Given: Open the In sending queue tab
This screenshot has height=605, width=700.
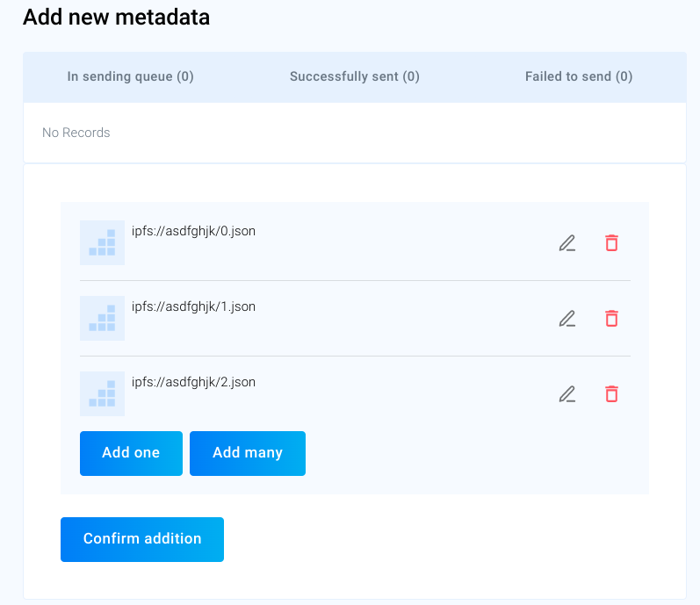Looking at the screenshot, I should point(131,77).
